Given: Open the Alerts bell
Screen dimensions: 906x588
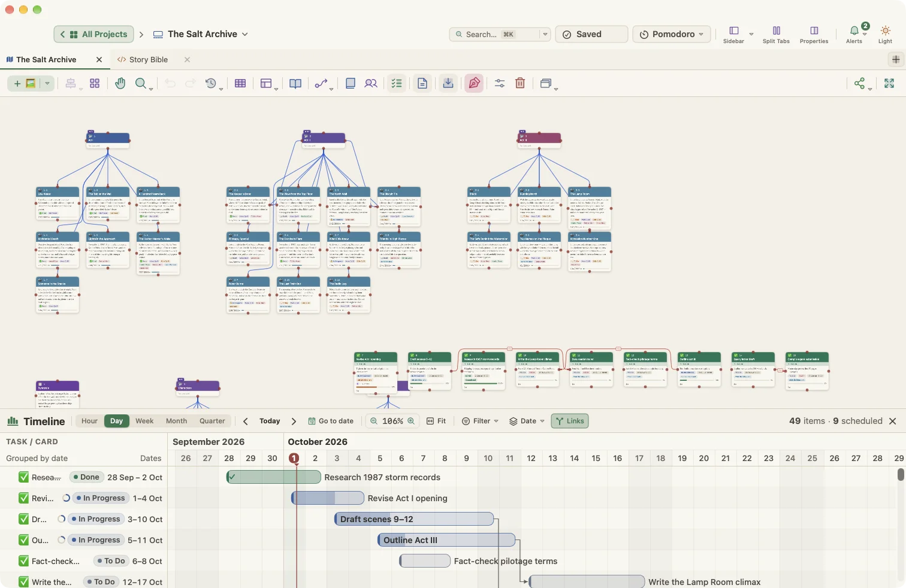Looking at the screenshot, I should (854, 34).
